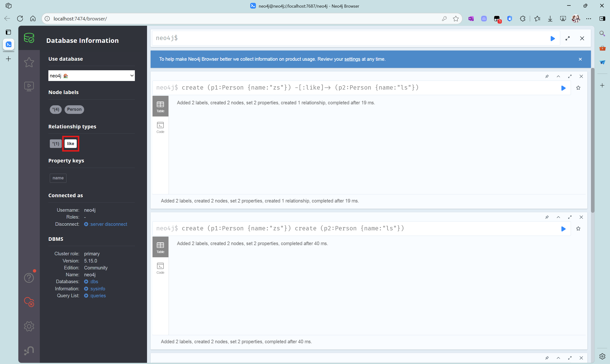This screenshot has width=610, height=364.
Task: Open the settings link in banner
Action: click(x=352, y=59)
